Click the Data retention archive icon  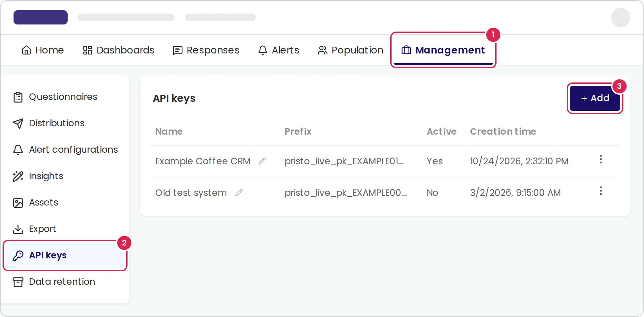18,282
